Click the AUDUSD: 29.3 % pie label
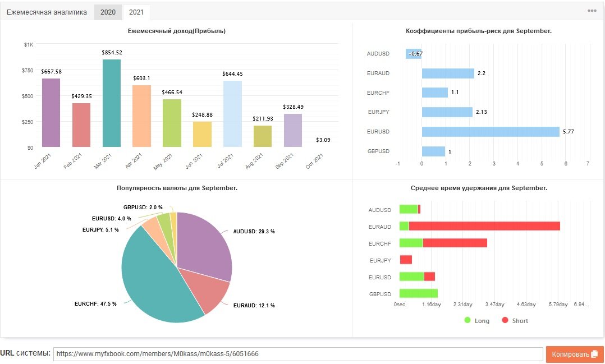Viewport: 605px width, 364px height. (254, 232)
